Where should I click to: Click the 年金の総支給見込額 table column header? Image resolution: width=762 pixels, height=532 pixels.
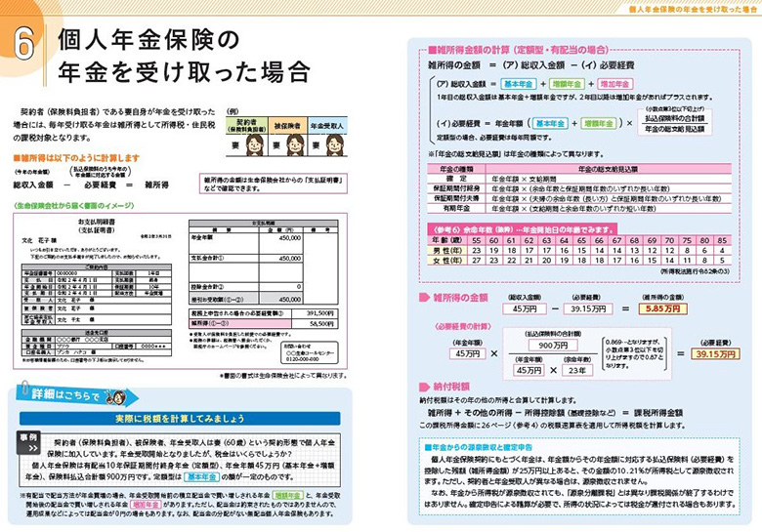(x=608, y=169)
